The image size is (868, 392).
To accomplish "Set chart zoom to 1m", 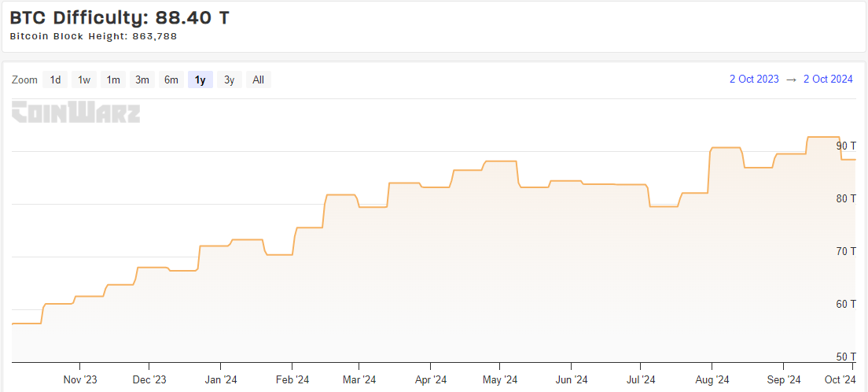I will click(113, 80).
